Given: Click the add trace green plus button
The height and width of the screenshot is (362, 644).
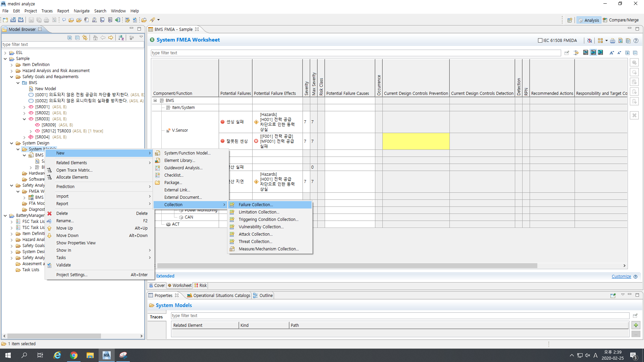Looking at the screenshot, I should [x=636, y=325].
